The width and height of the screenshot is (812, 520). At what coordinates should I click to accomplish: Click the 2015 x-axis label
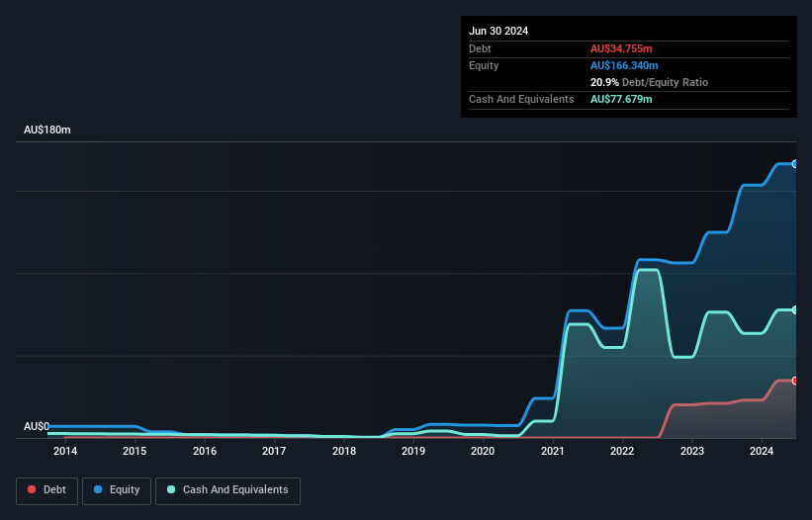[x=135, y=451]
